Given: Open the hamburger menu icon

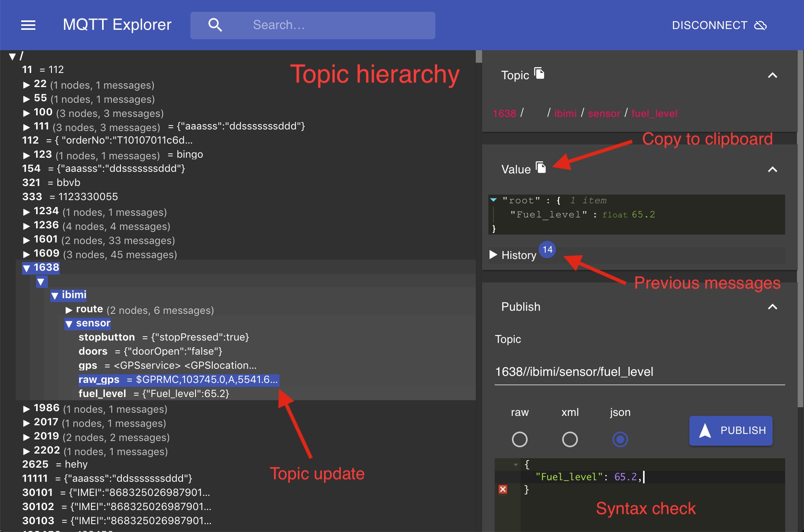Looking at the screenshot, I should point(28,25).
